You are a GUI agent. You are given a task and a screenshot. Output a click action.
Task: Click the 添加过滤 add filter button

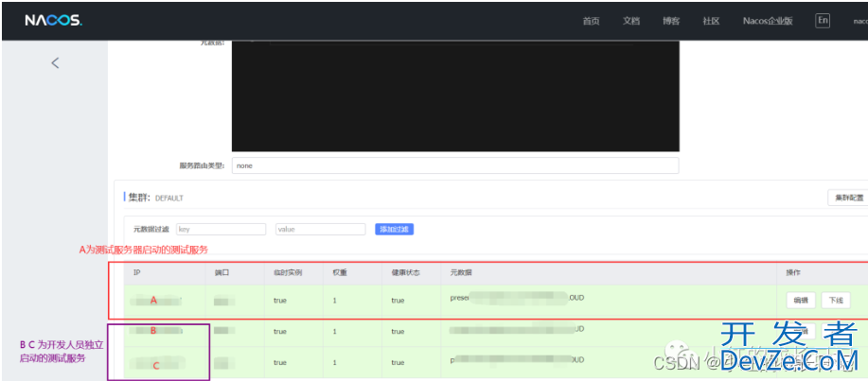pyautogui.click(x=394, y=229)
